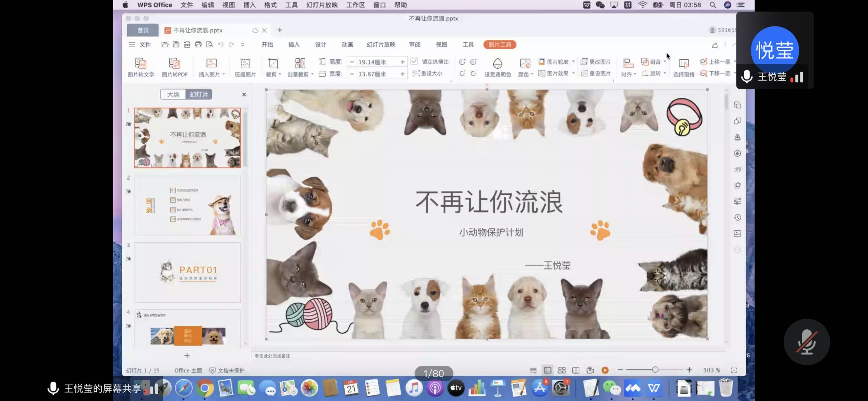Switch panel to 大纲 outline view
868x401 pixels.
[x=173, y=94]
